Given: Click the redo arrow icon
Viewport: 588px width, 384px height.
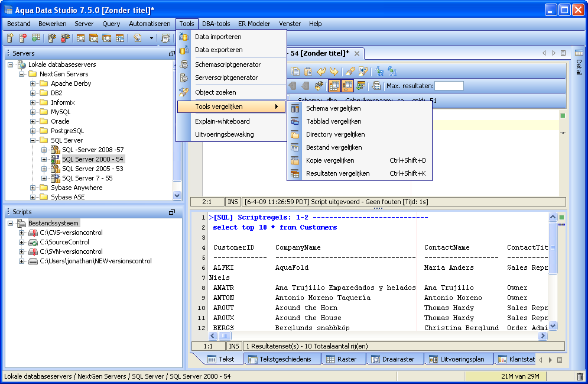Looking at the screenshot, I should coord(334,72).
